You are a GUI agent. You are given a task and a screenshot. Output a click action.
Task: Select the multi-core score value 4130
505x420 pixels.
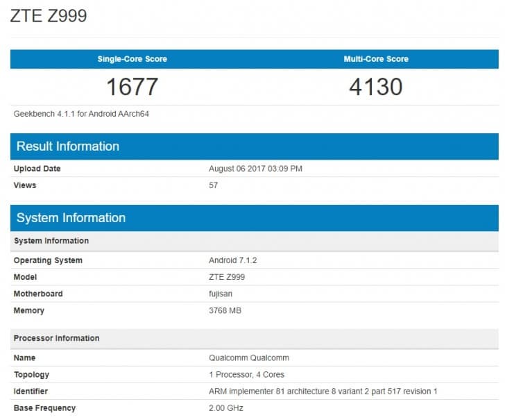376,87
